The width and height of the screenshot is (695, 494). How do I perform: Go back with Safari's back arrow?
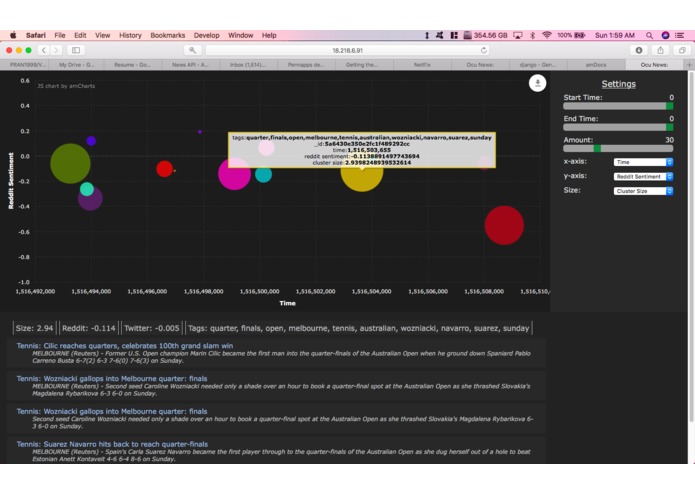[x=43, y=50]
